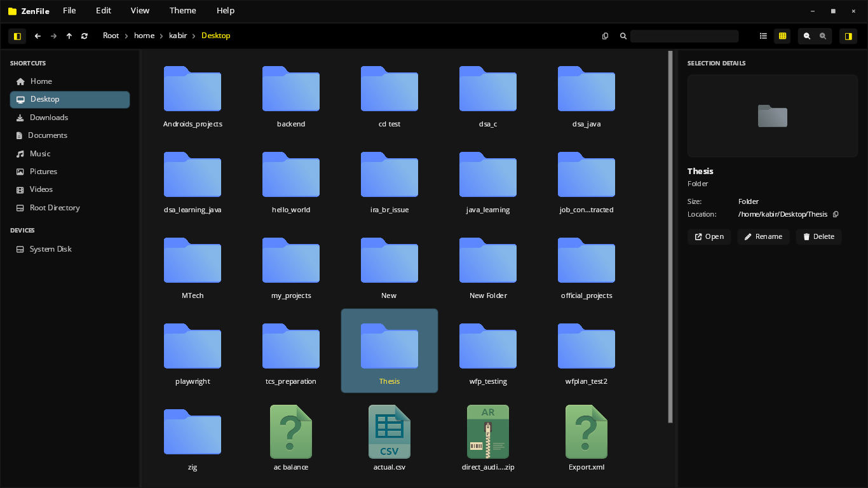
Task: Copy current path using toolbar copy icon
Action: point(605,36)
